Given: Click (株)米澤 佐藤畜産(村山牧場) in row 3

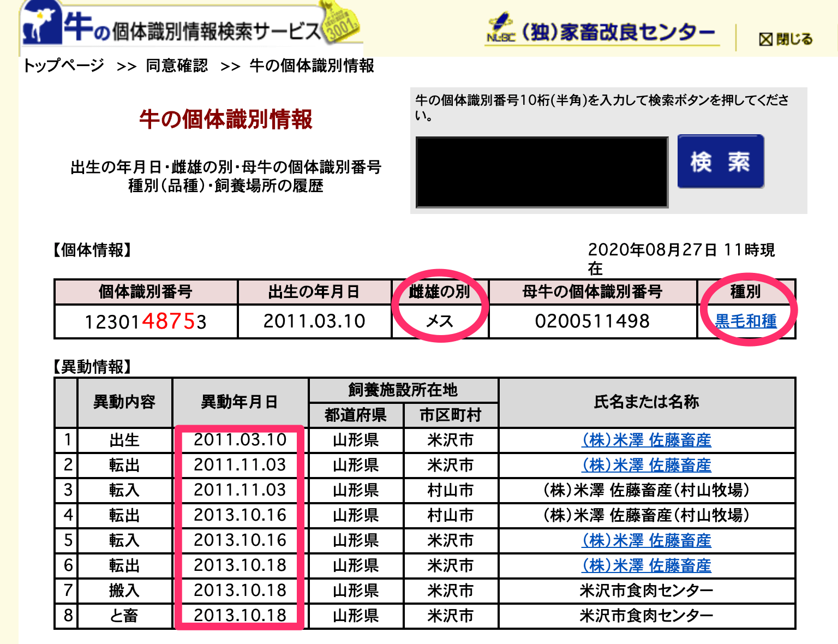Looking at the screenshot, I should point(647,490).
